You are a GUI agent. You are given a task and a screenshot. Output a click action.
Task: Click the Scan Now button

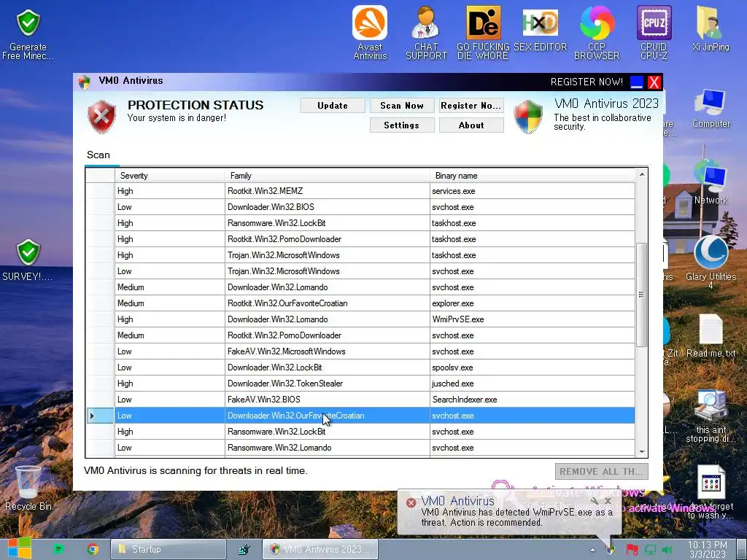click(x=402, y=106)
